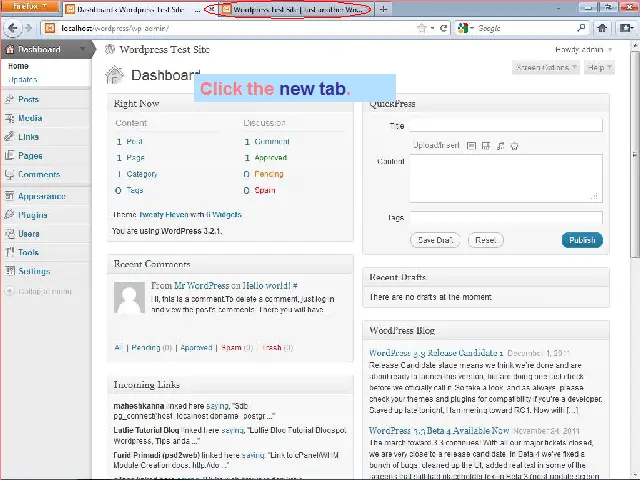Click the vertical page scrollbar thumb
The height and width of the screenshot is (480, 640).
tap(635, 154)
